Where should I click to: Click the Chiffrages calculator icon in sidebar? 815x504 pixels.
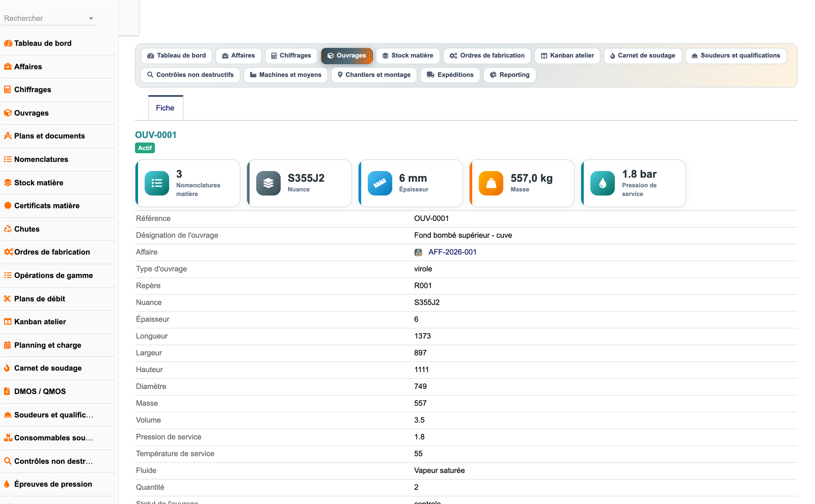8,90
